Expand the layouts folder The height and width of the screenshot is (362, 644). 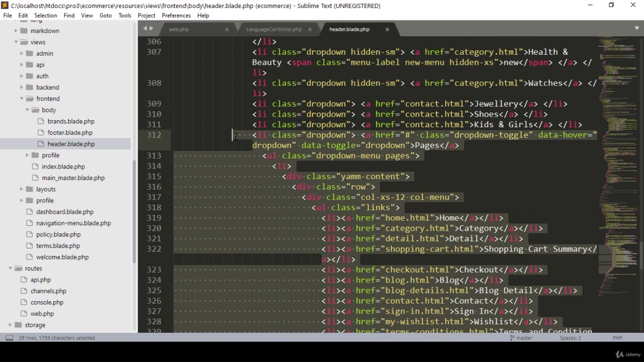[22, 189]
